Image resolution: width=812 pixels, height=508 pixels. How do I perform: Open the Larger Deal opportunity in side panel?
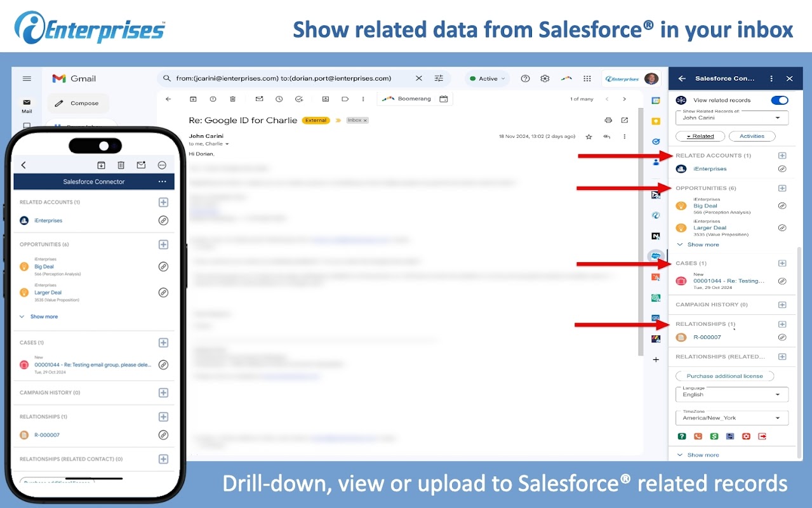710,227
